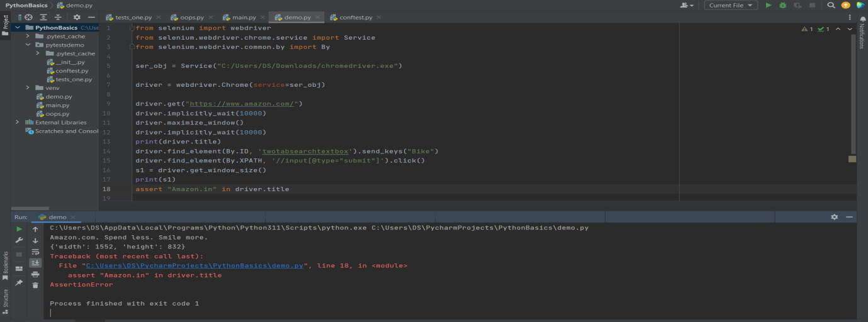This screenshot has width=868, height=322.
Task: Toggle the Notifications tool window
Action: (x=862, y=33)
